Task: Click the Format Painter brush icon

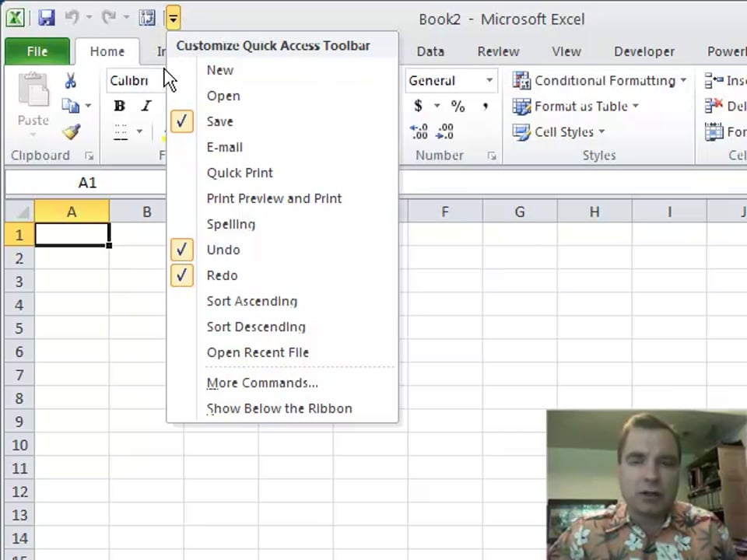Action: tap(71, 131)
